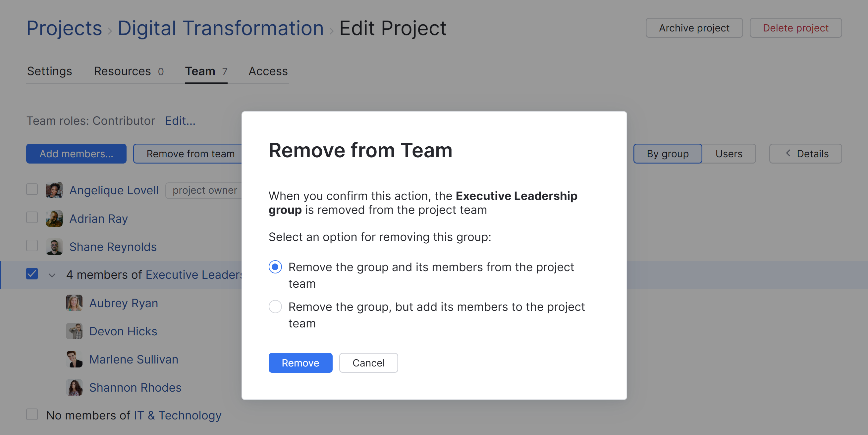Open the Access tab
The height and width of the screenshot is (435, 868).
268,71
